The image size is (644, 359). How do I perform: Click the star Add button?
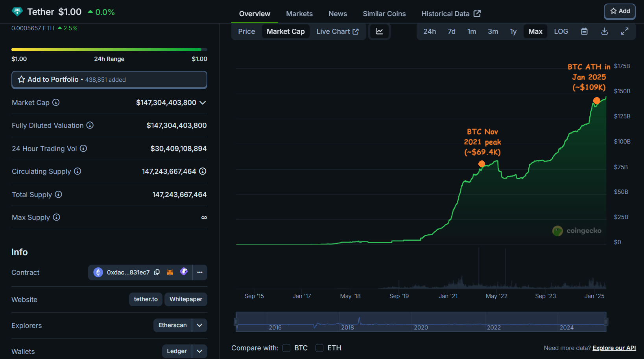pyautogui.click(x=620, y=11)
